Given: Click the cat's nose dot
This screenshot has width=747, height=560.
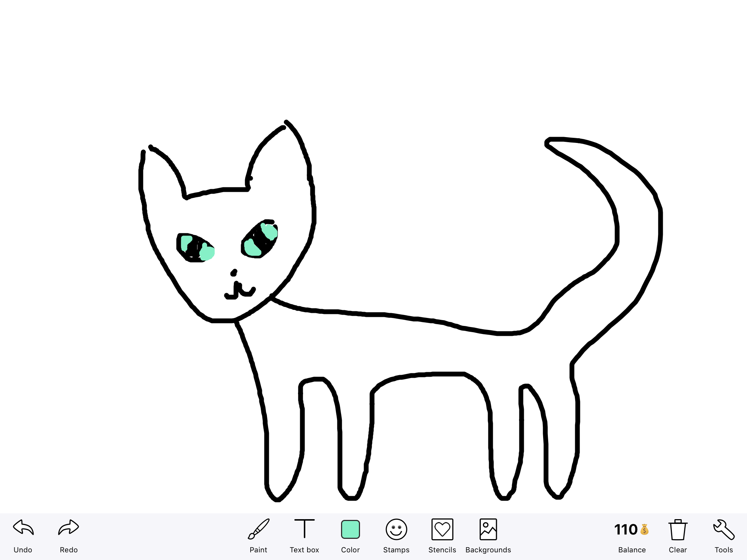Looking at the screenshot, I should point(234,273).
